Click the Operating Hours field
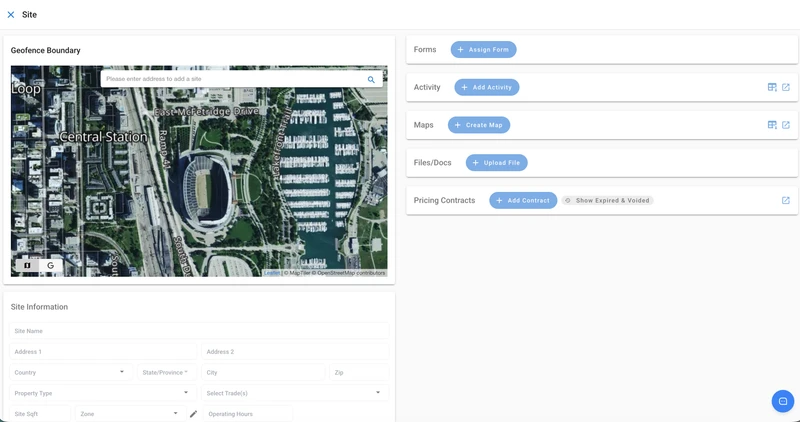 [x=248, y=414]
